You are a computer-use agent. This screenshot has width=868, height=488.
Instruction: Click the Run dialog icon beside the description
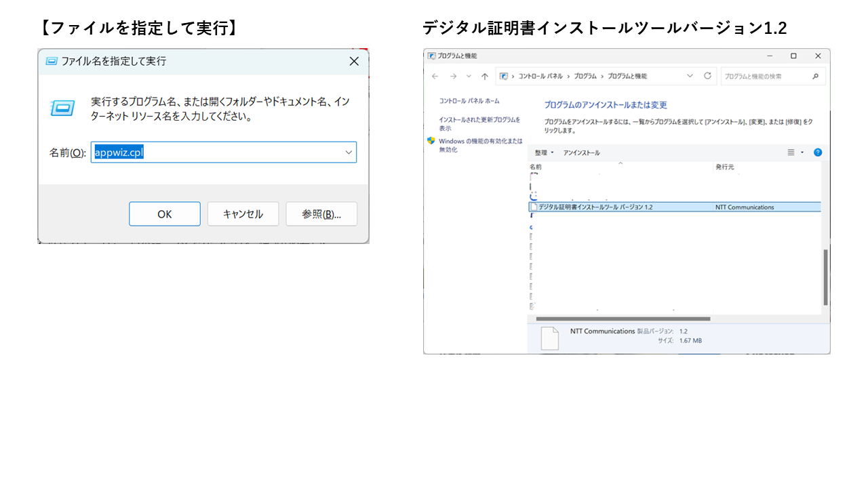coord(62,108)
